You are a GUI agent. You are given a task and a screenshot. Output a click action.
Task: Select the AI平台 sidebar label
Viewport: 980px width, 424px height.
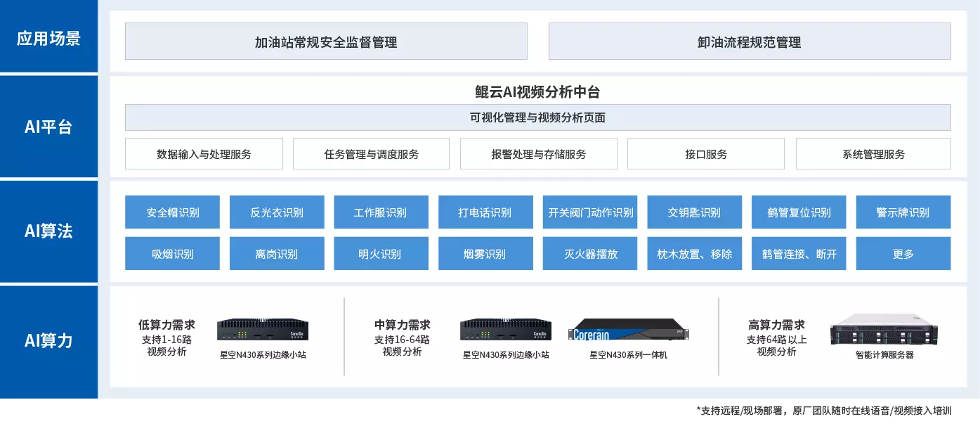pyautogui.click(x=48, y=127)
